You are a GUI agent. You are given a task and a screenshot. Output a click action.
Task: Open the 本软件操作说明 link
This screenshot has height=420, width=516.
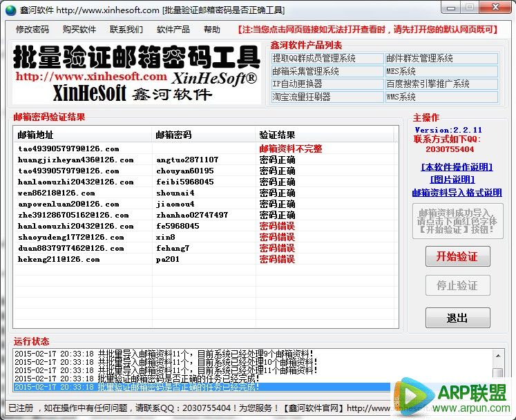tap(457, 167)
